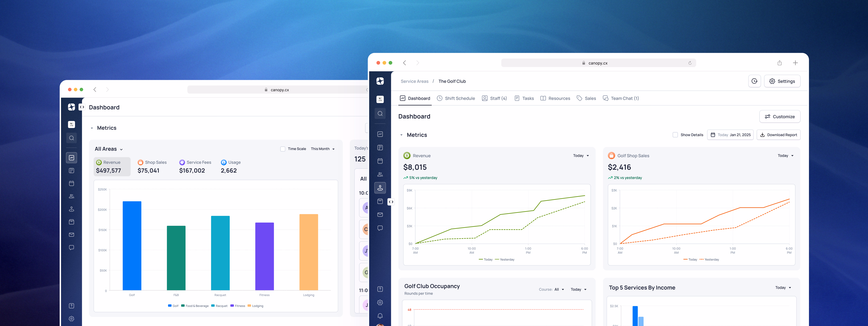
Task: Open the Course: All dropdown
Action: tap(551, 289)
